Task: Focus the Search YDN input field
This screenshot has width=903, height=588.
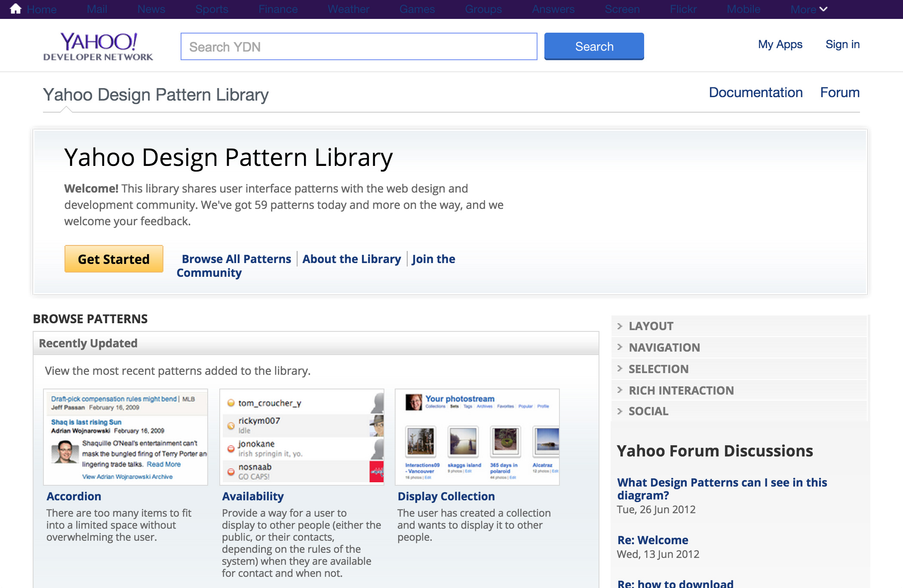Action: click(x=359, y=47)
